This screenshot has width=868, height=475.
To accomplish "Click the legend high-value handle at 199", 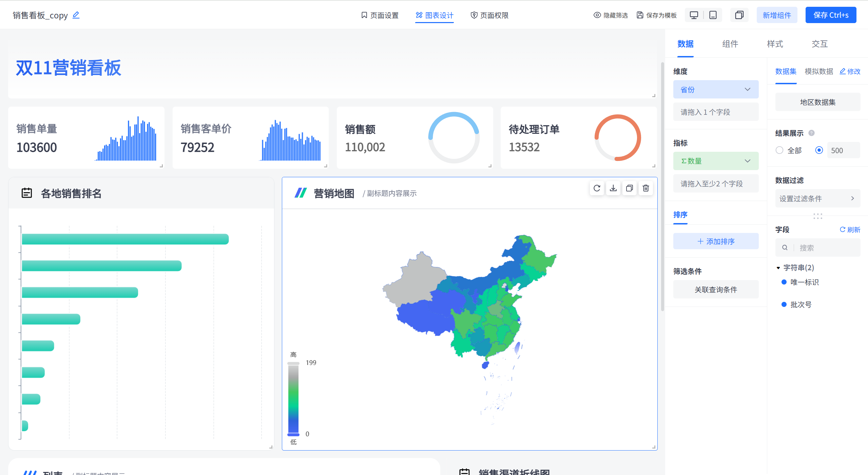I will click(293, 363).
